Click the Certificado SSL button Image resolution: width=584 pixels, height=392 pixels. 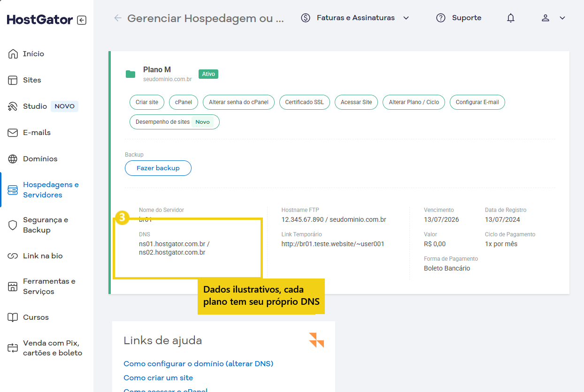point(305,102)
